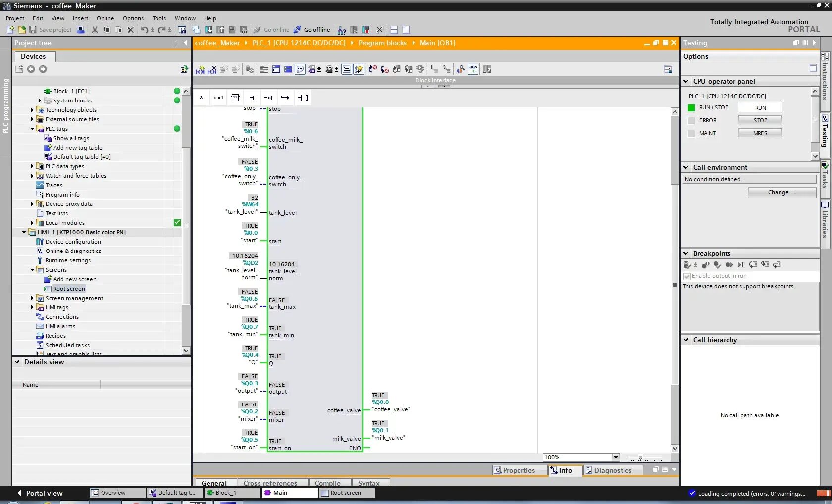Click the free comments speech-bubble icon

pyautogui.click(x=300, y=69)
